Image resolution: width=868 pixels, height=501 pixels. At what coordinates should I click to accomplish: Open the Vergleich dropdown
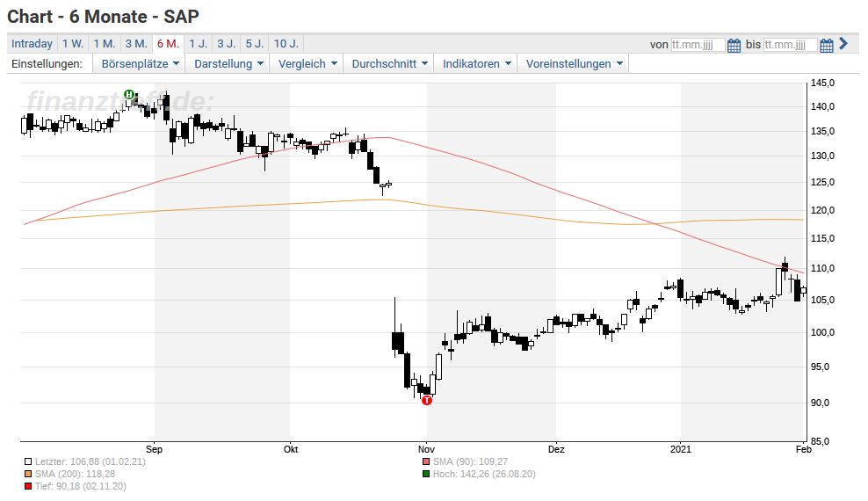307,63
